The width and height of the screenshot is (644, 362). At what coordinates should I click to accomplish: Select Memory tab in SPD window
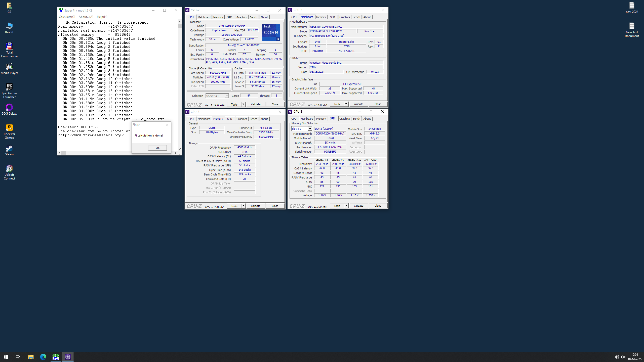coord(321,119)
